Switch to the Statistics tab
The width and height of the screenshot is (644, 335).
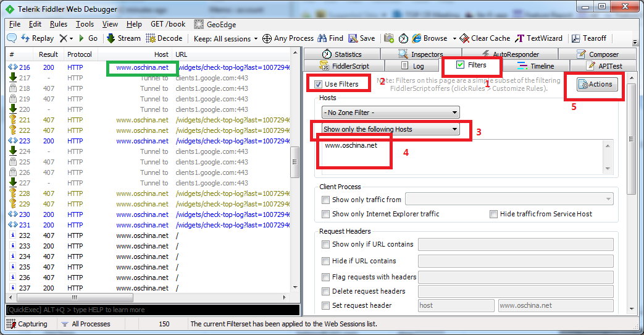(x=341, y=54)
